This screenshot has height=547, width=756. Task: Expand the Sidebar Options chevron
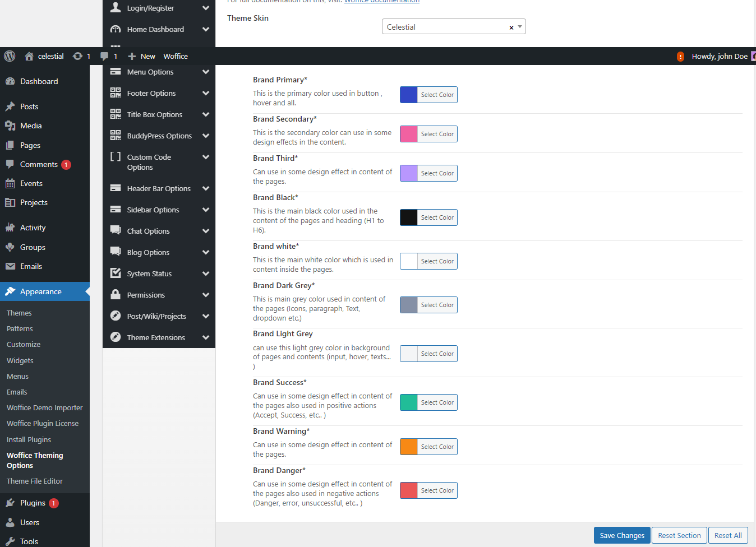tap(206, 210)
